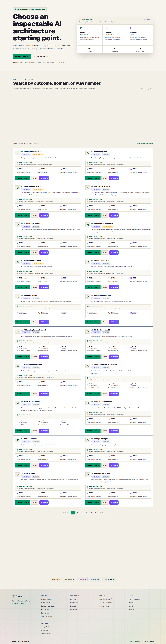Click the IT Ticket Resolution chat icon
Image resolution: width=166 pixels, height=644 pixels.
(x=18, y=225)
